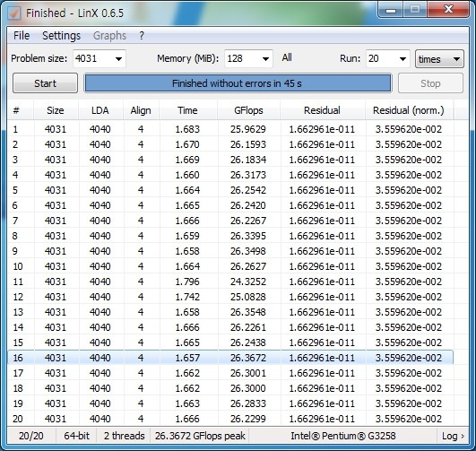The image size is (476, 451).
Task: Click the Finished without errors progress bar
Action: (238, 83)
